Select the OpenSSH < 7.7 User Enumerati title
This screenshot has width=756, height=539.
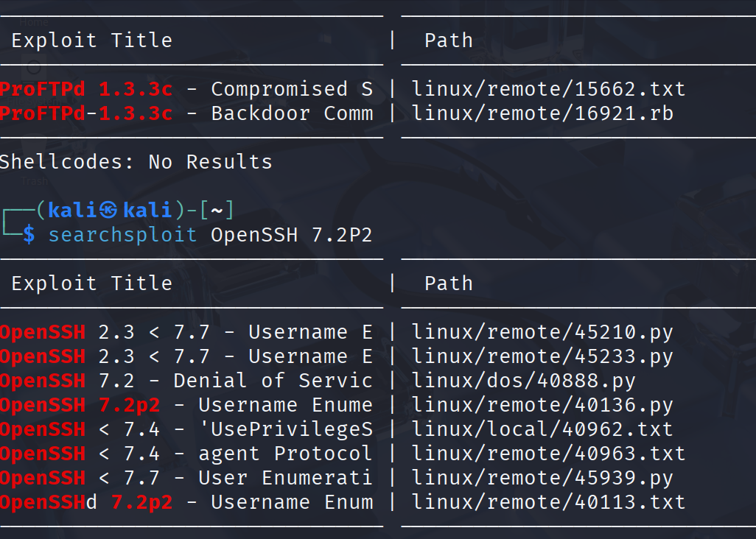[x=186, y=478]
